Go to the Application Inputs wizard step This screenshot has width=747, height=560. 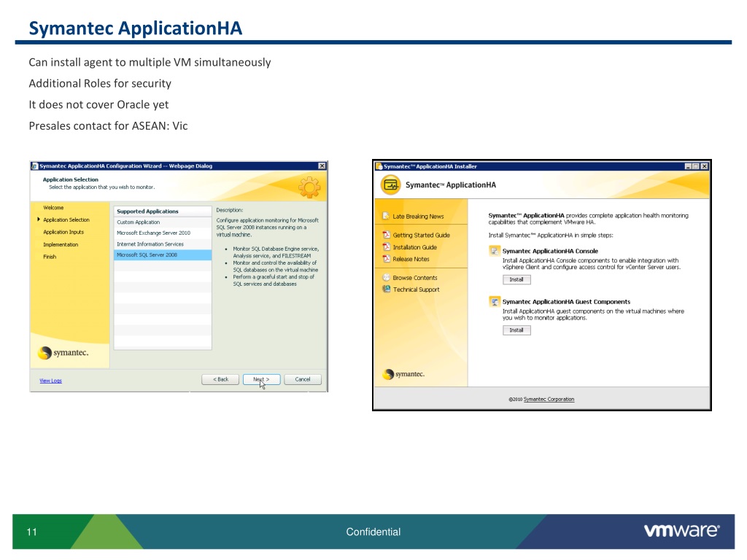coord(63,232)
